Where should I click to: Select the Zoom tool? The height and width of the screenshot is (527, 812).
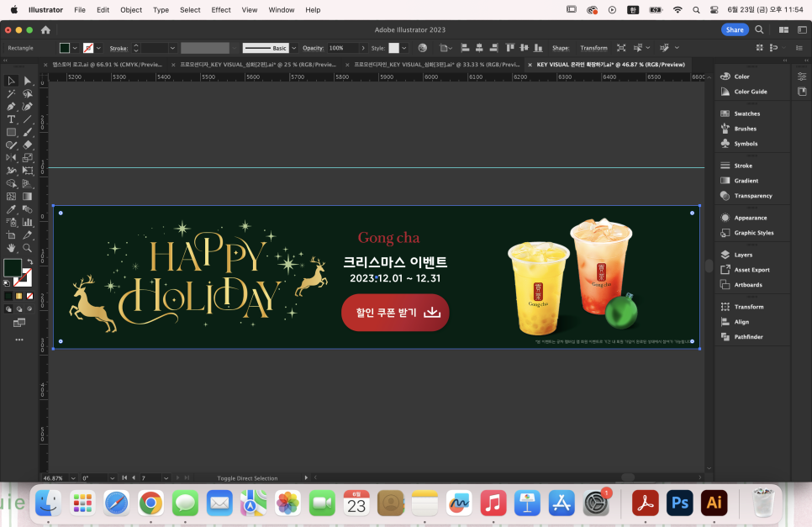click(x=28, y=248)
